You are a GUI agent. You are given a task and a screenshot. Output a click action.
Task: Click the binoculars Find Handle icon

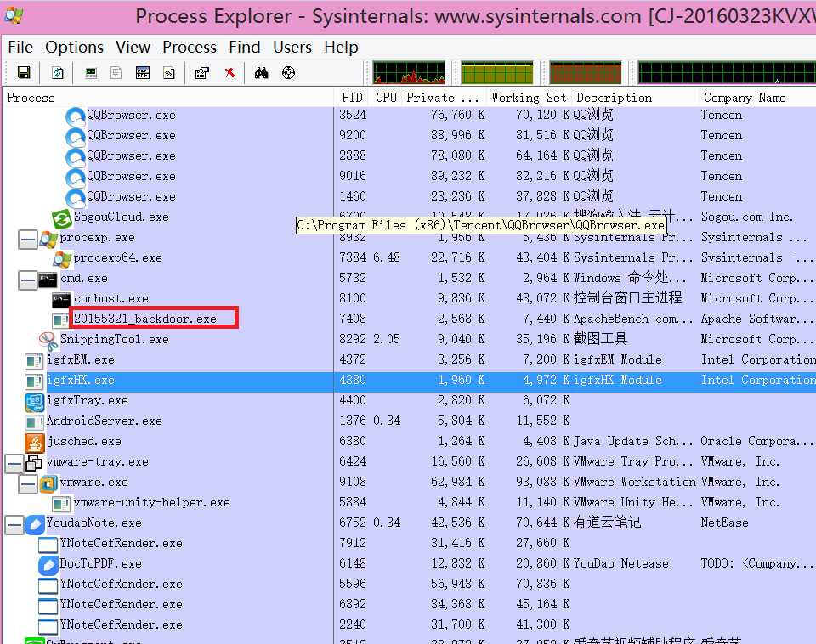click(x=261, y=73)
